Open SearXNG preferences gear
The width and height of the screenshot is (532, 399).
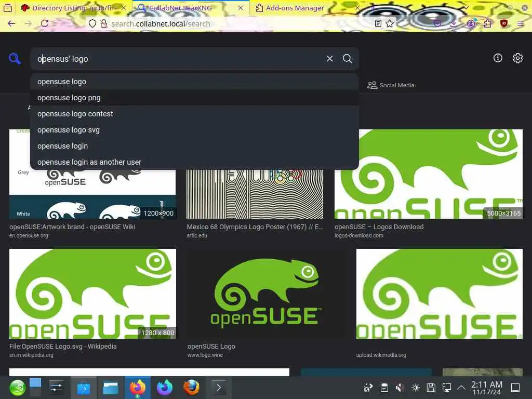[517, 58]
